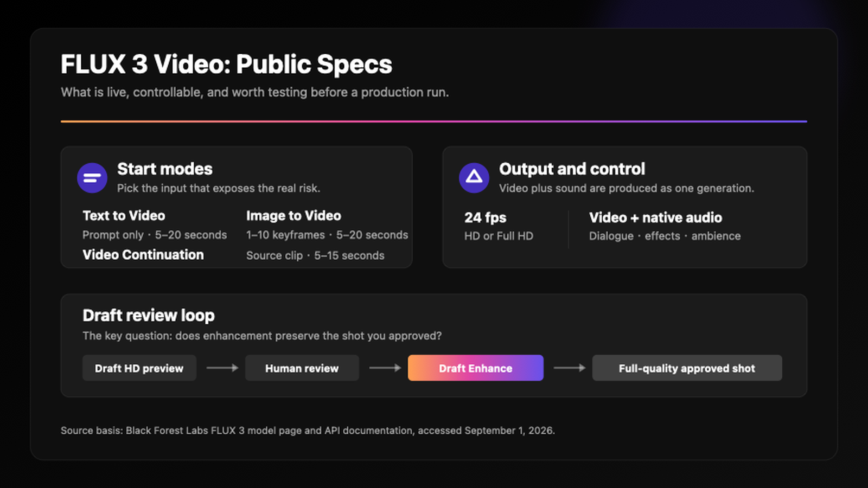Click the title FLUX 3 Video: Public Specs
Viewport: 868px width, 488px height.
pos(226,65)
